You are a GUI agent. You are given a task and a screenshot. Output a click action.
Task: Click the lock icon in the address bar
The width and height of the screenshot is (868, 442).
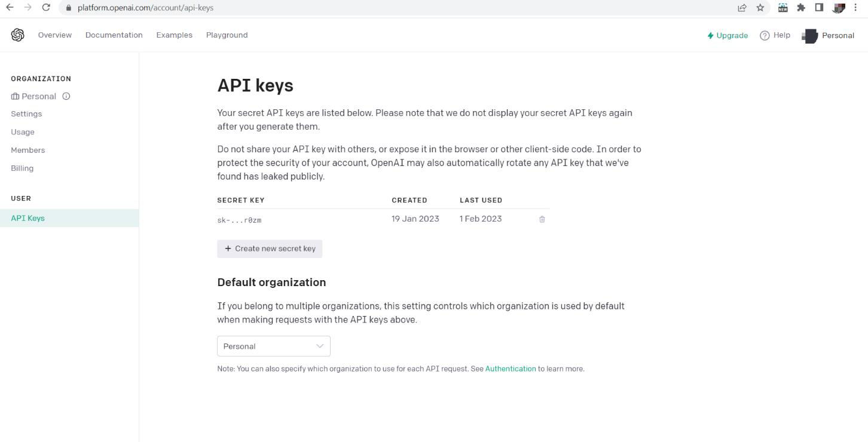(68, 8)
